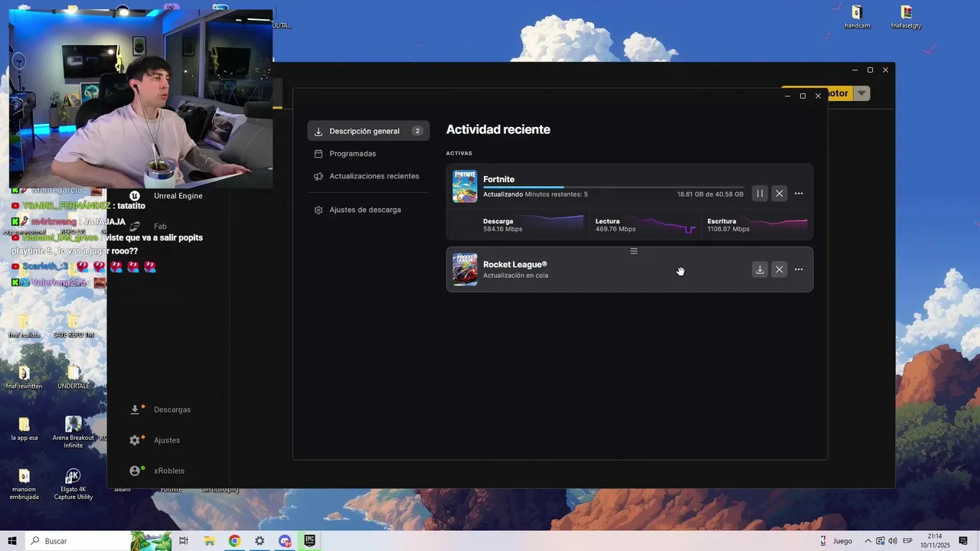Launch the Arena Breakout Infinite shortcut
This screenshot has height=551, width=980.
[x=73, y=432]
